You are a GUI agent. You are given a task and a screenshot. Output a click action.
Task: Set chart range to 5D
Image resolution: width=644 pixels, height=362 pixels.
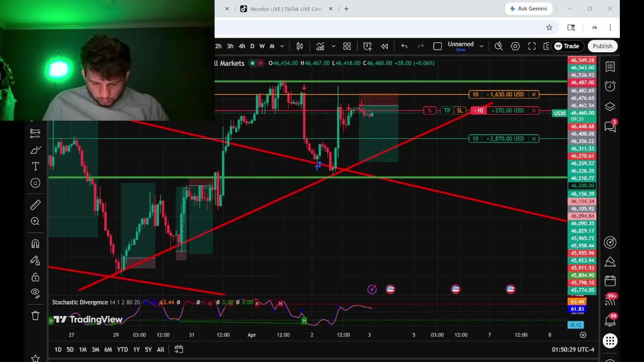[x=70, y=349]
